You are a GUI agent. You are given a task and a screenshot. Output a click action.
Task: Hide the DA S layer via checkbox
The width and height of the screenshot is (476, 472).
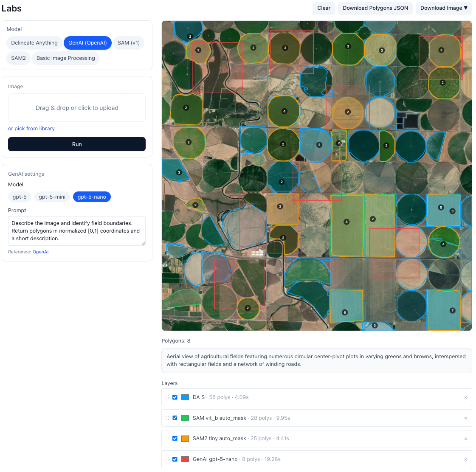click(175, 397)
